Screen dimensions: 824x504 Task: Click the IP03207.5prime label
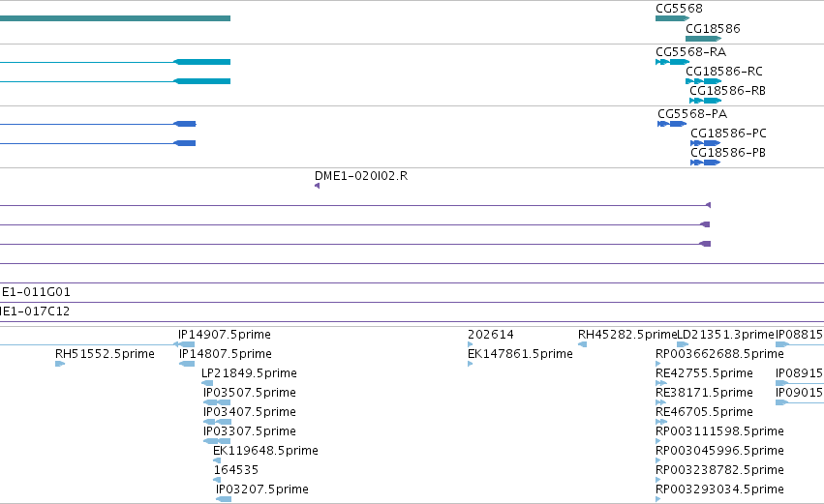262,489
